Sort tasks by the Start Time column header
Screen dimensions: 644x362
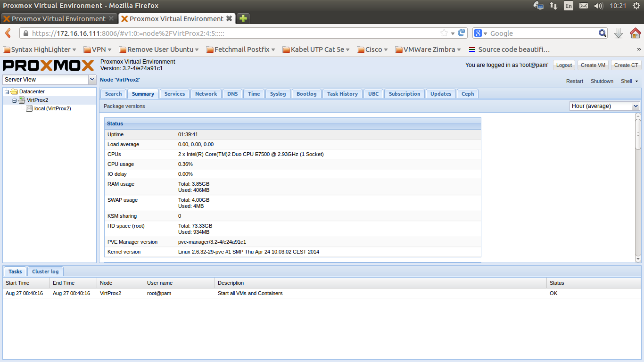[x=26, y=283]
